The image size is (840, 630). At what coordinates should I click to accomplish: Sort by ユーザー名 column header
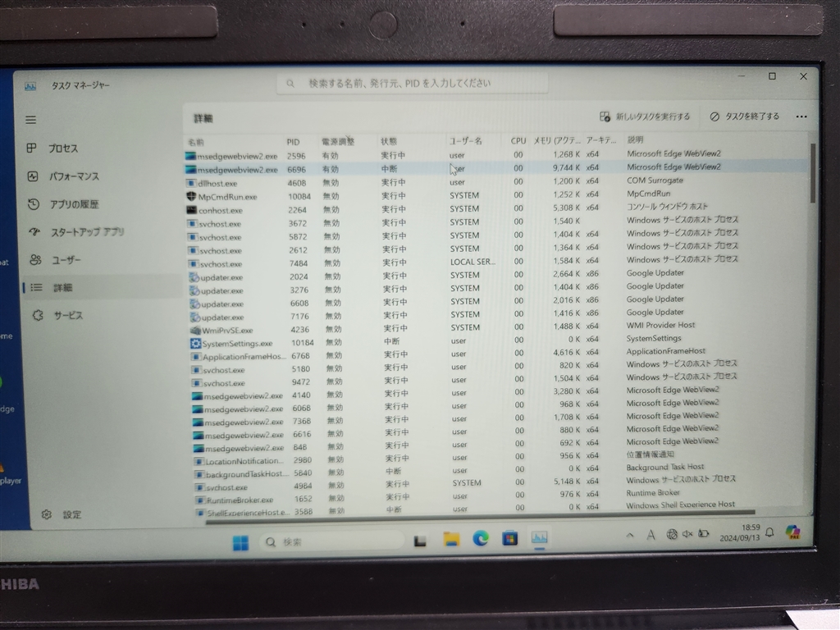[x=465, y=141]
